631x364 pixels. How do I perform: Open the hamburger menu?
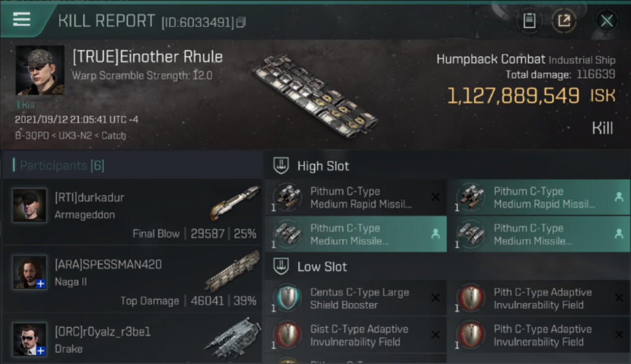(x=22, y=19)
